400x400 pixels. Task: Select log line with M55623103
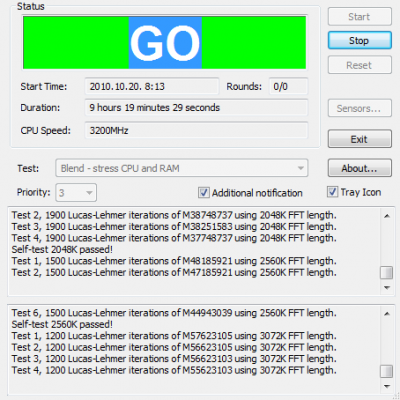[174, 370]
